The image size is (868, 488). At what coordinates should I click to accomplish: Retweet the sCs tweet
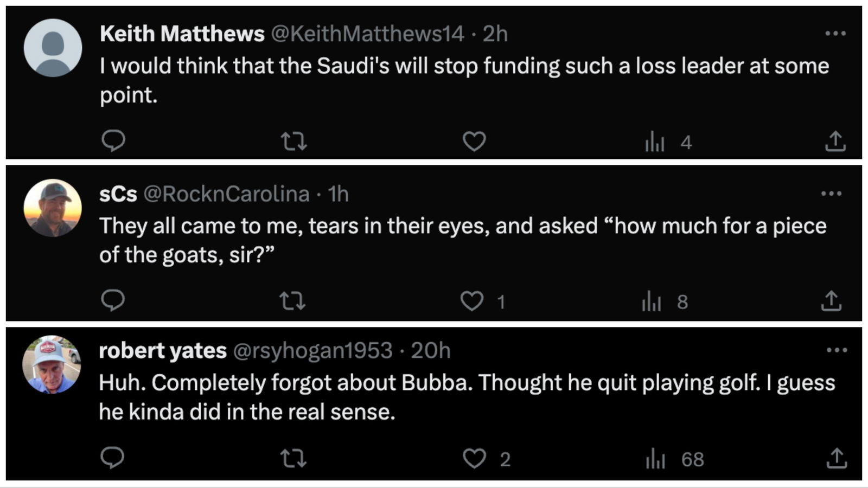(292, 301)
